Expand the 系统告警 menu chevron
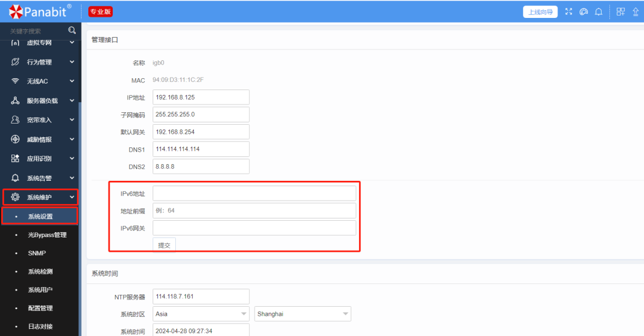 point(72,178)
